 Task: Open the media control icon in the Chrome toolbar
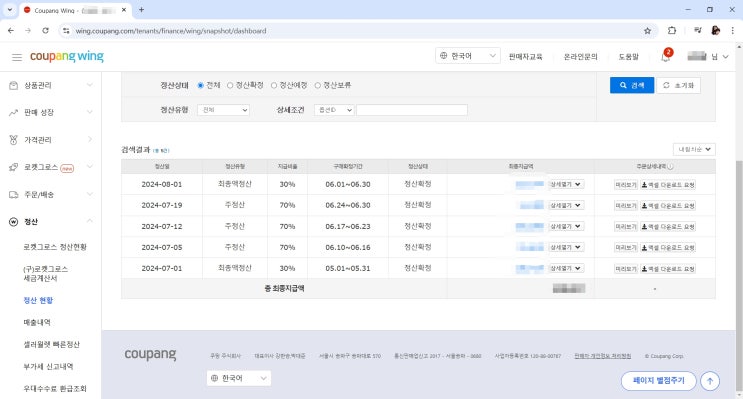(x=698, y=30)
